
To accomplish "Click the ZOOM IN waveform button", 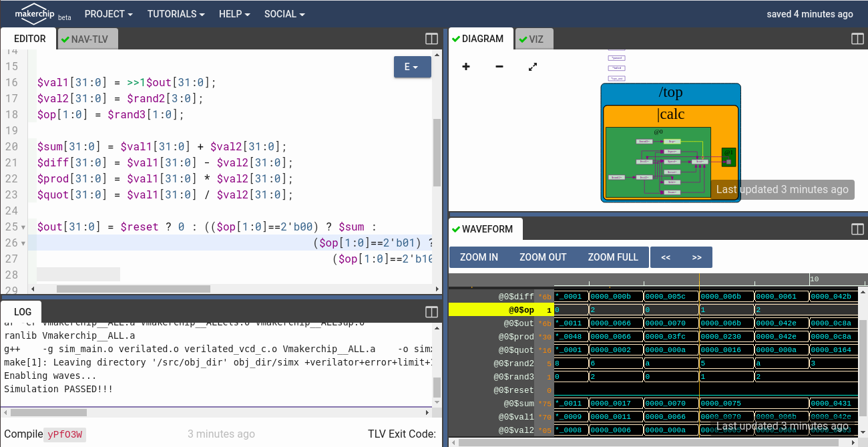I will tap(479, 257).
